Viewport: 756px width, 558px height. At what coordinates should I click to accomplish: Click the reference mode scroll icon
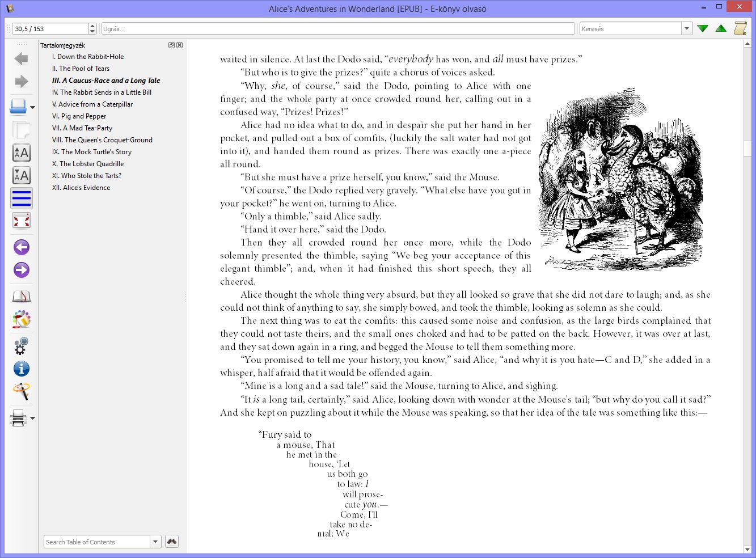(740, 28)
